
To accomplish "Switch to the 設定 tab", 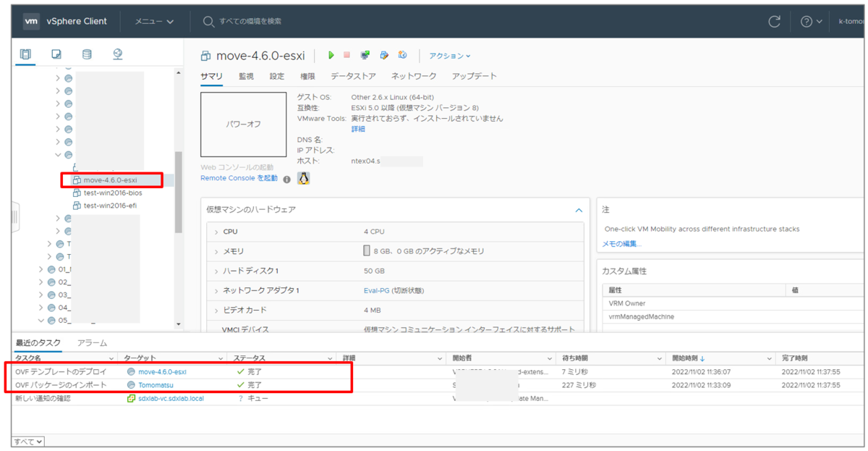I will [277, 76].
